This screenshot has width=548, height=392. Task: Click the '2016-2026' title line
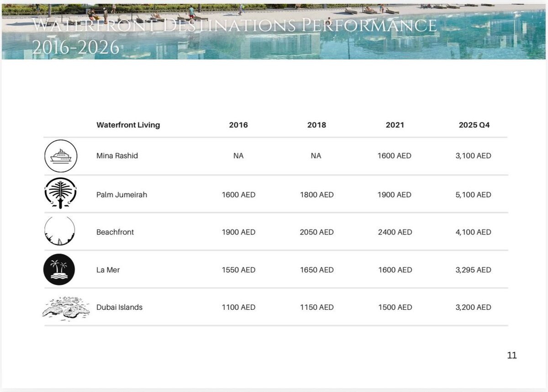tap(76, 48)
